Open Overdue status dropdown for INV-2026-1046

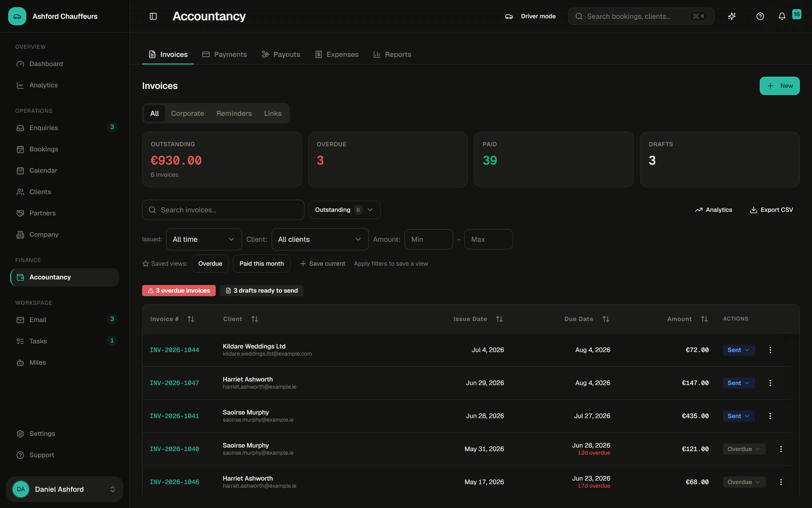pos(744,482)
